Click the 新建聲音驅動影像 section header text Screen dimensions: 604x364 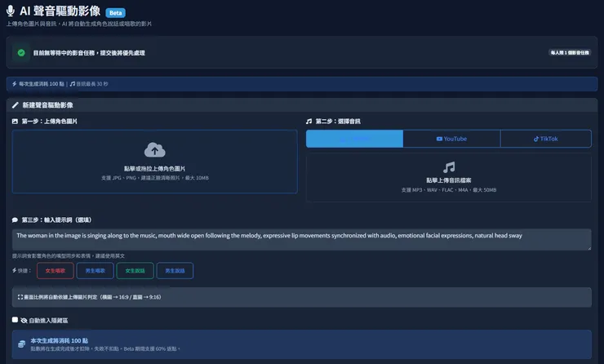tap(48, 105)
